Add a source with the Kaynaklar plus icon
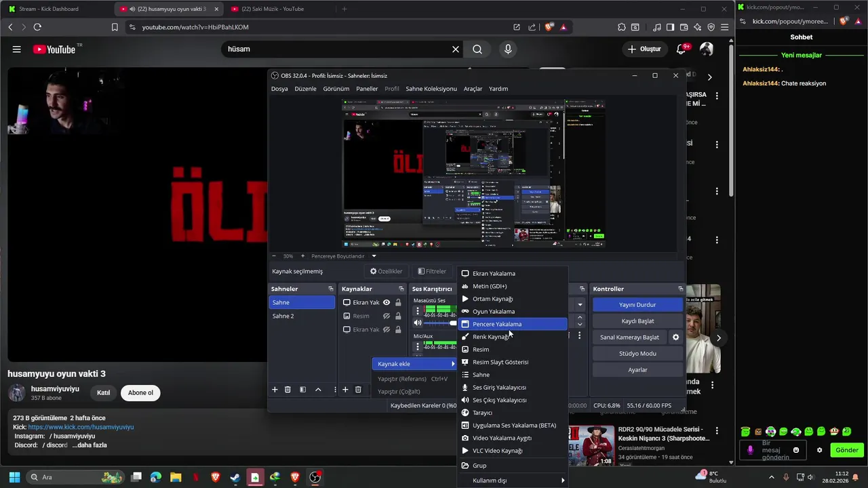 345,390
